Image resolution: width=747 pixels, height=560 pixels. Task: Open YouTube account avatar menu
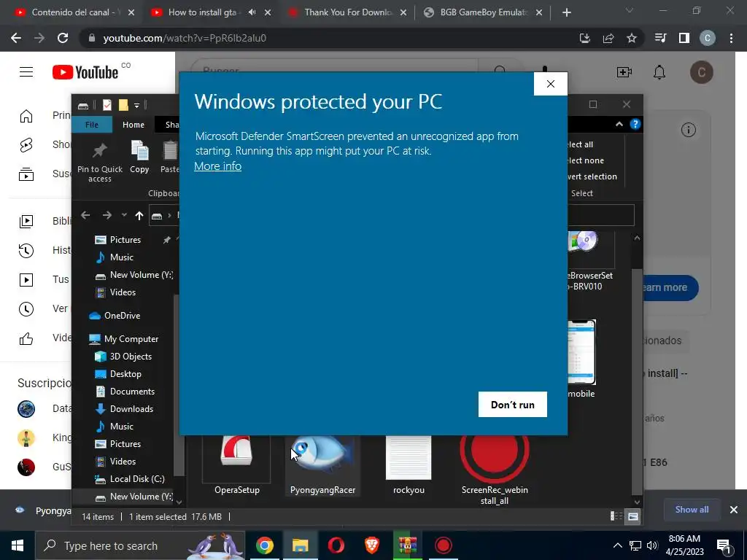tap(702, 72)
